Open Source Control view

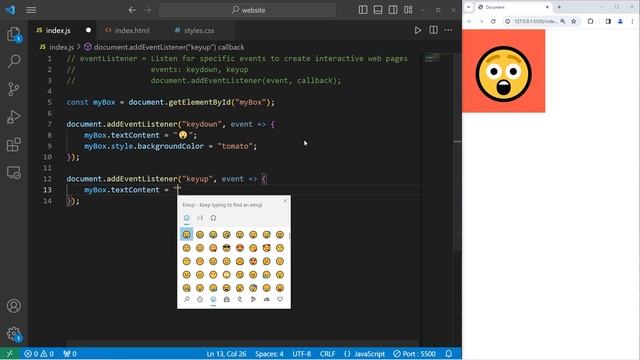[13, 89]
